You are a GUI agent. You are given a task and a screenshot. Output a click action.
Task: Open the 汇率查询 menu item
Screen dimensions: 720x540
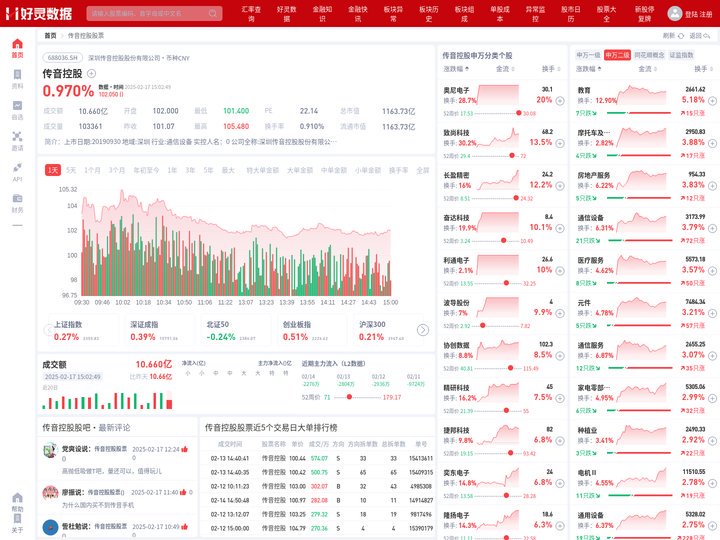251,14
